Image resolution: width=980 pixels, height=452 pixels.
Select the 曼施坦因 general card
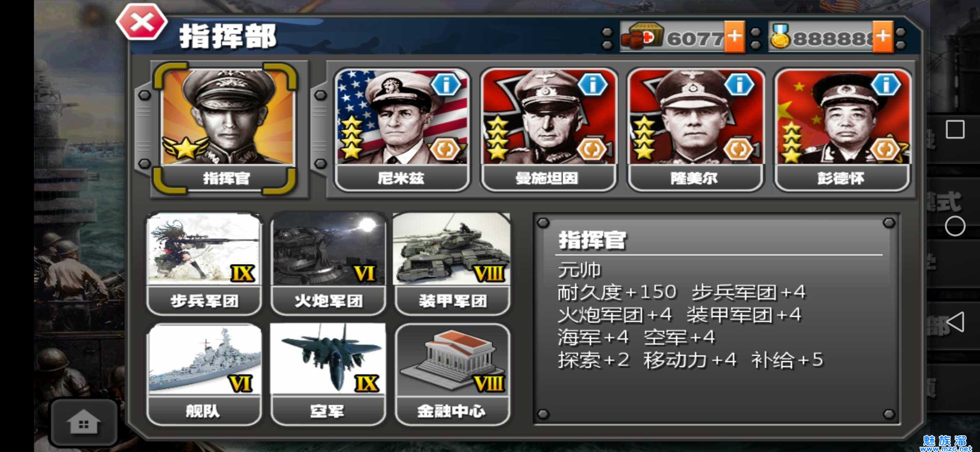[x=548, y=130]
